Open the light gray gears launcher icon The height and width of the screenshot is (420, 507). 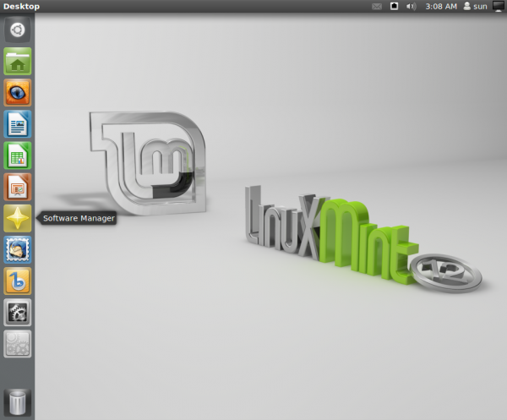[x=18, y=344]
